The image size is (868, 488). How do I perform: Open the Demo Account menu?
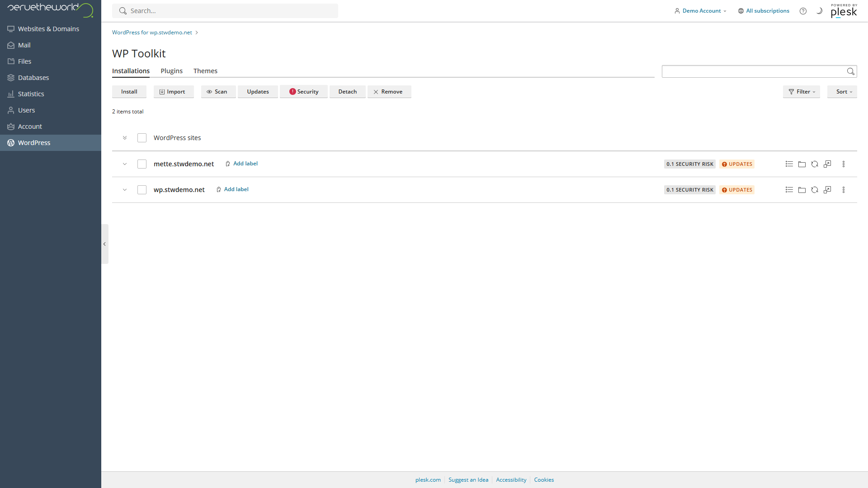700,11
